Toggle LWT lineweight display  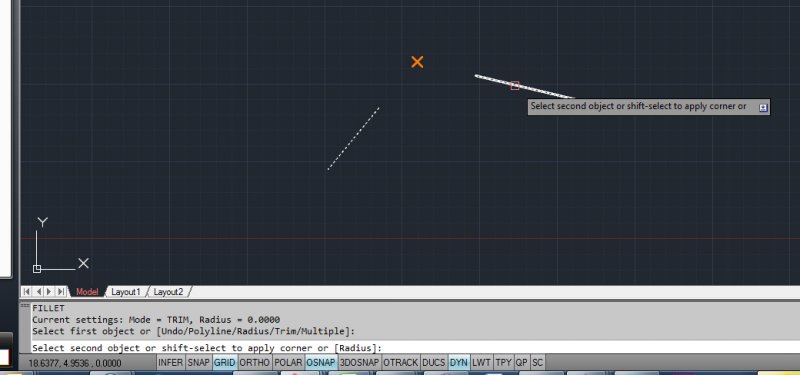coord(481,363)
